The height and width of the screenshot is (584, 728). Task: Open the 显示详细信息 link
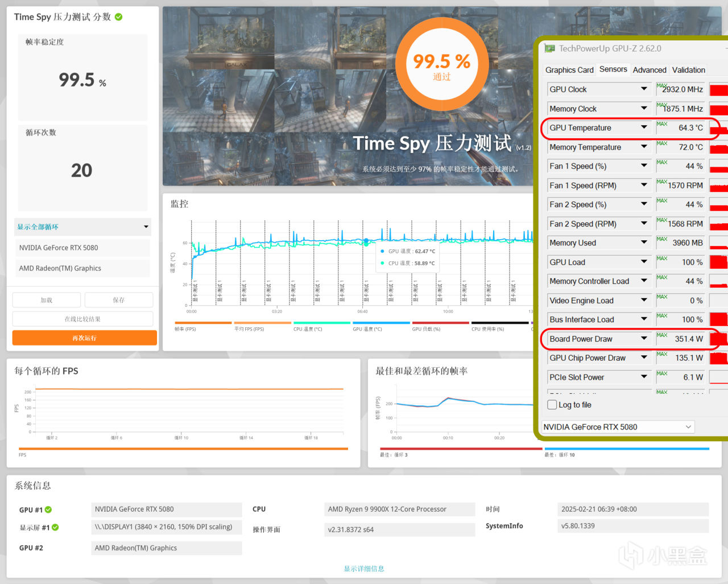364,569
